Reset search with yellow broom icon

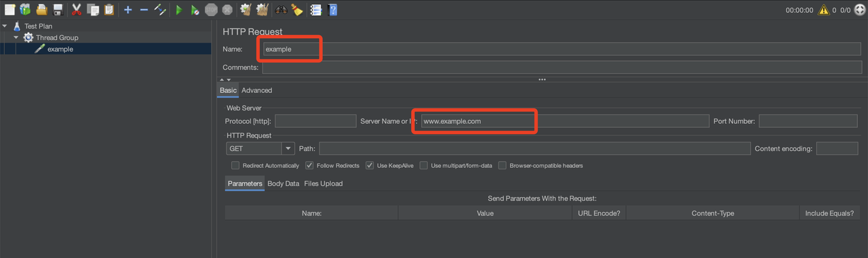[x=297, y=9]
